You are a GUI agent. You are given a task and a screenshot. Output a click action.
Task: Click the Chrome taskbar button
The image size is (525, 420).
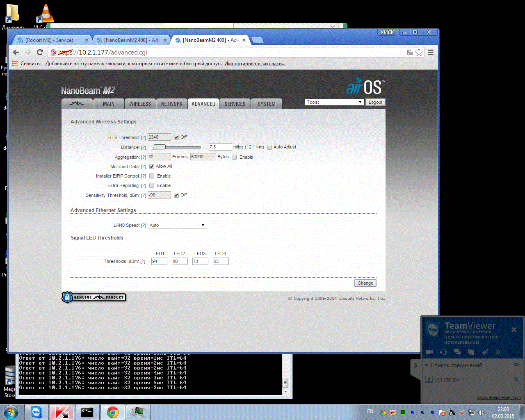[113, 412]
